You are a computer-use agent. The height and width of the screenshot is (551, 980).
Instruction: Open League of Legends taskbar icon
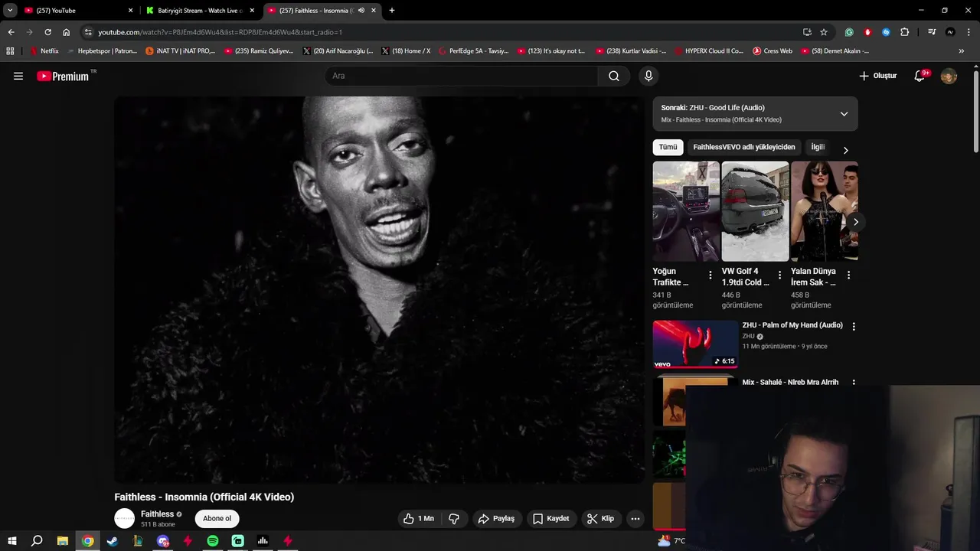pos(138,540)
